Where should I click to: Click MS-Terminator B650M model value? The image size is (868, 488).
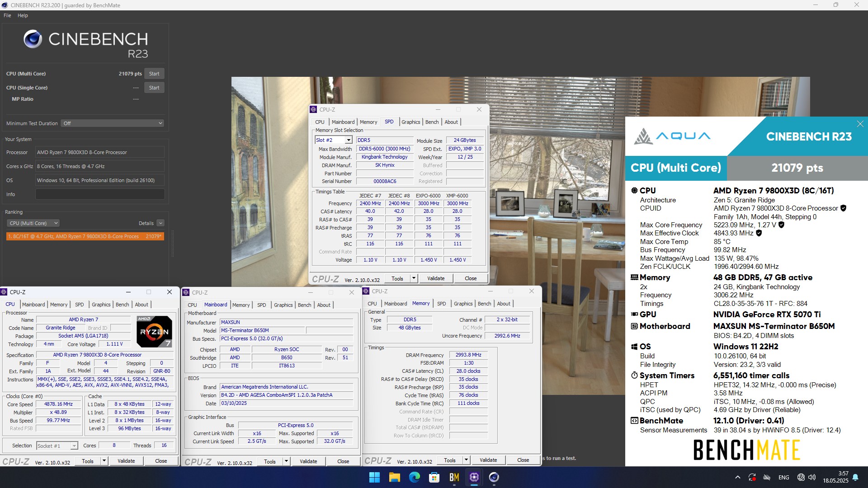tap(263, 331)
